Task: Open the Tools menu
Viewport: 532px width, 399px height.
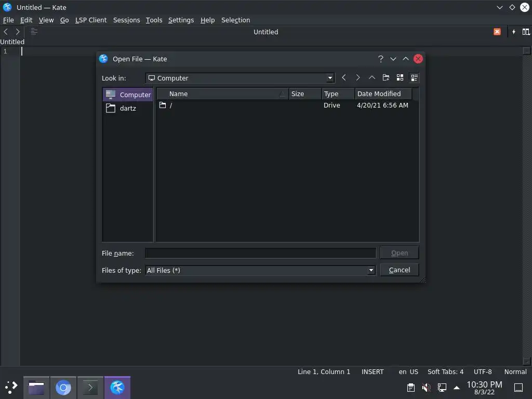Action: point(154,20)
